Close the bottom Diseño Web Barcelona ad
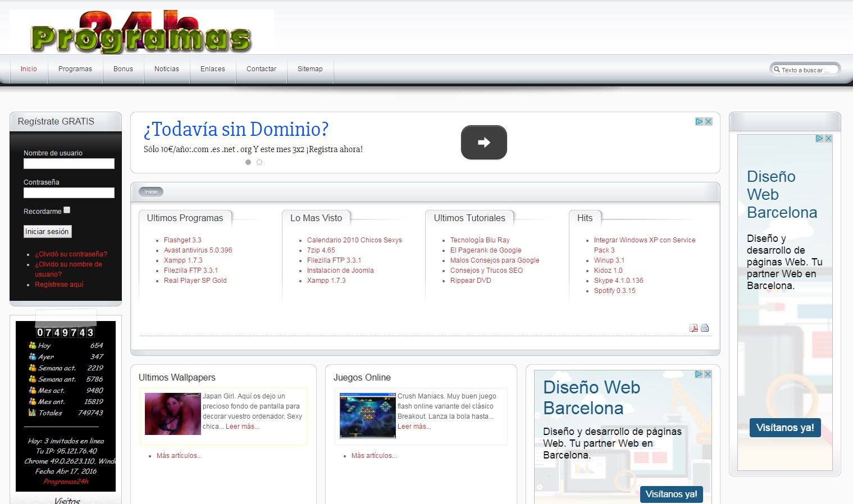This screenshot has width=853, height=504. click(x=708, y=374)
